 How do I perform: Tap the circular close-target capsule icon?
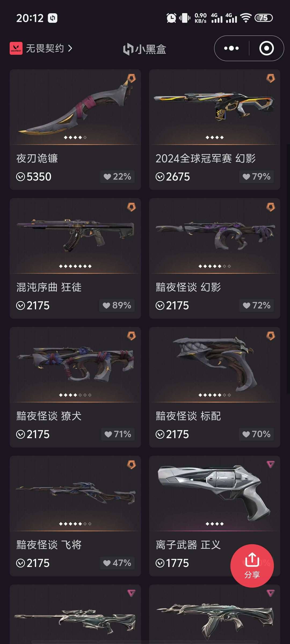click(x=266, y=48)
